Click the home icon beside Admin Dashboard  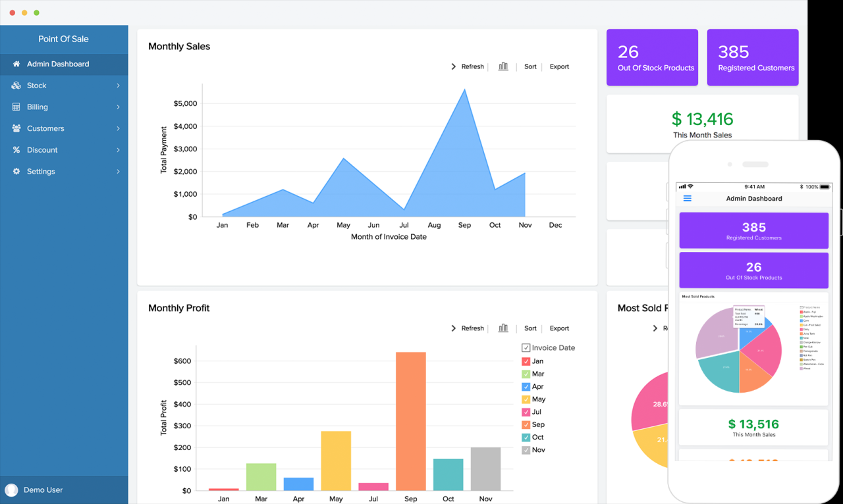click(16, 64)
